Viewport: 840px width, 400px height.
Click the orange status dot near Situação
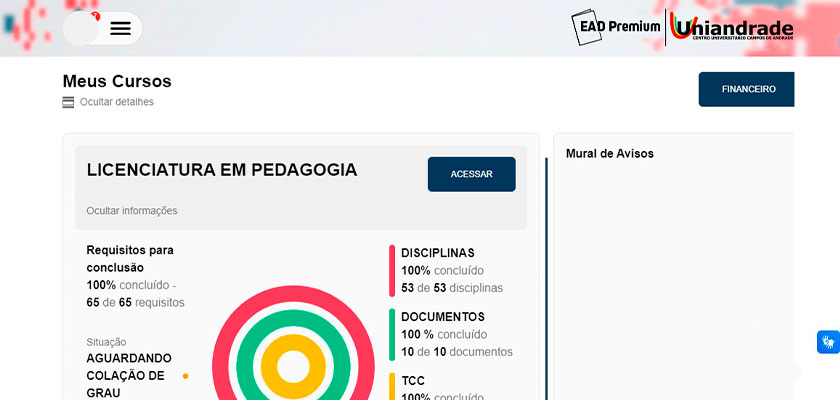click(x=185, y=376)
